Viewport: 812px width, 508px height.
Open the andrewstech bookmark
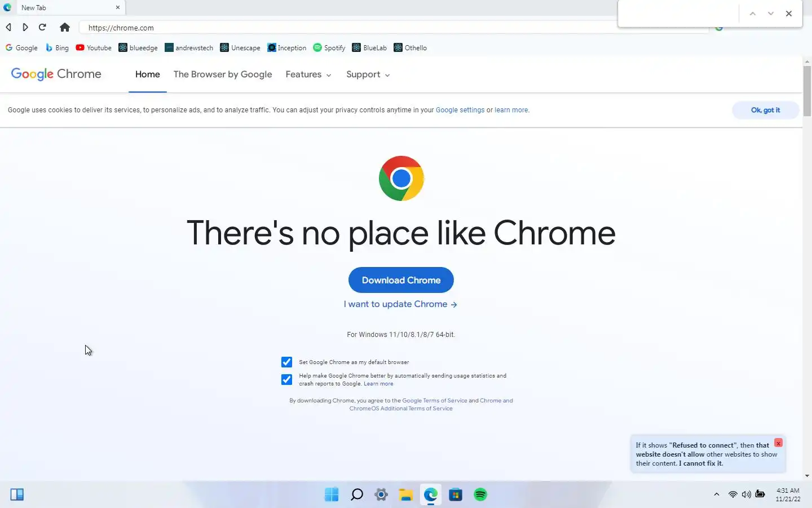coord(189,48)
